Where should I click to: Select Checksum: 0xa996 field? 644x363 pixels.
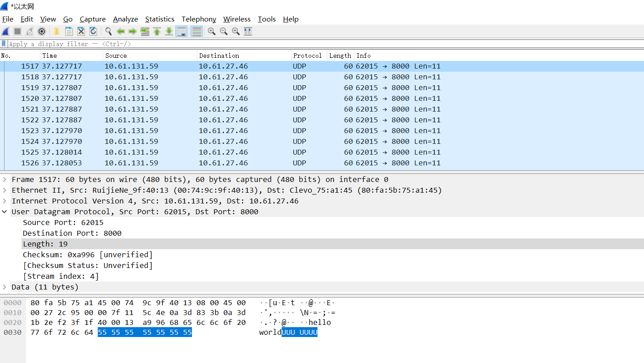pos(88,255)
